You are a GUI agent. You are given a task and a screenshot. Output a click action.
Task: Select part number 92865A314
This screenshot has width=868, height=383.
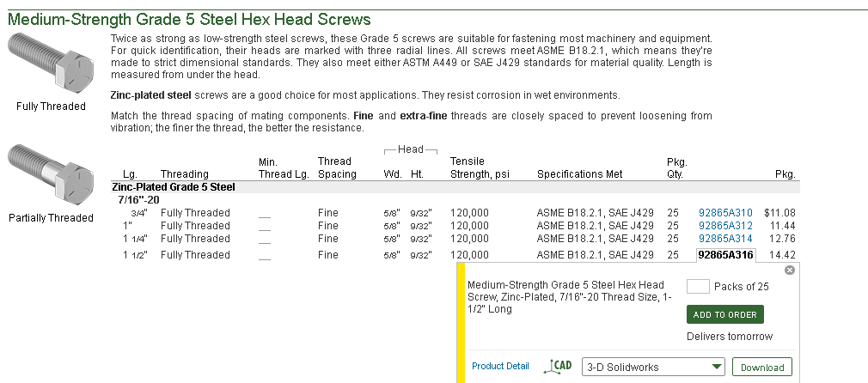click(x=725, y=239)
